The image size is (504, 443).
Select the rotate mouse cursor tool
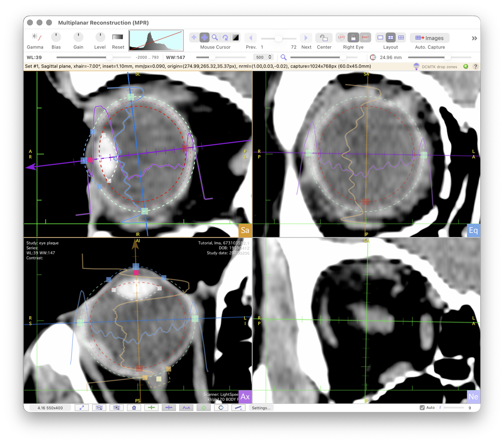click(225, 38)
